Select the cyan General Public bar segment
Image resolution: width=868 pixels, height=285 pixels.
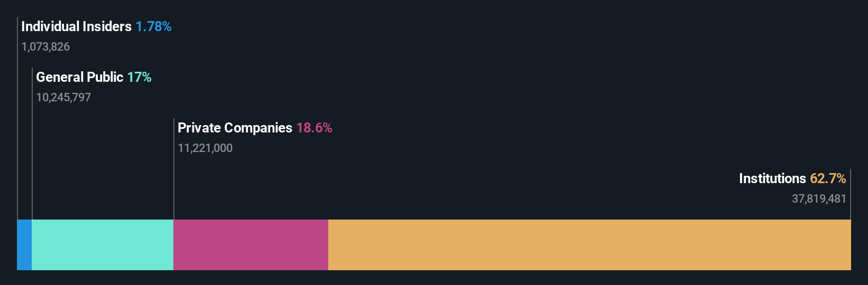tap(103, 245)
